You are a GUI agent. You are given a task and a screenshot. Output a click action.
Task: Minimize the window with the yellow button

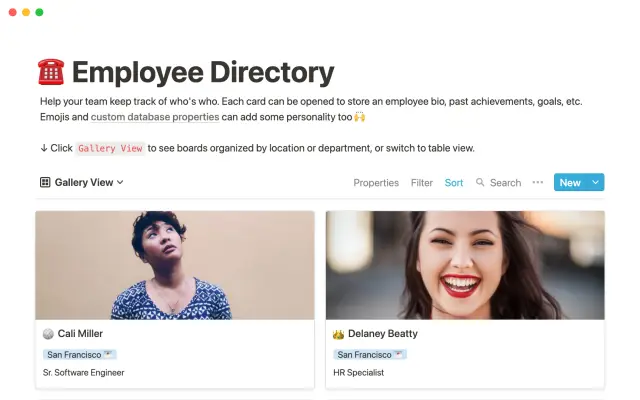click(x=26, y=12)
